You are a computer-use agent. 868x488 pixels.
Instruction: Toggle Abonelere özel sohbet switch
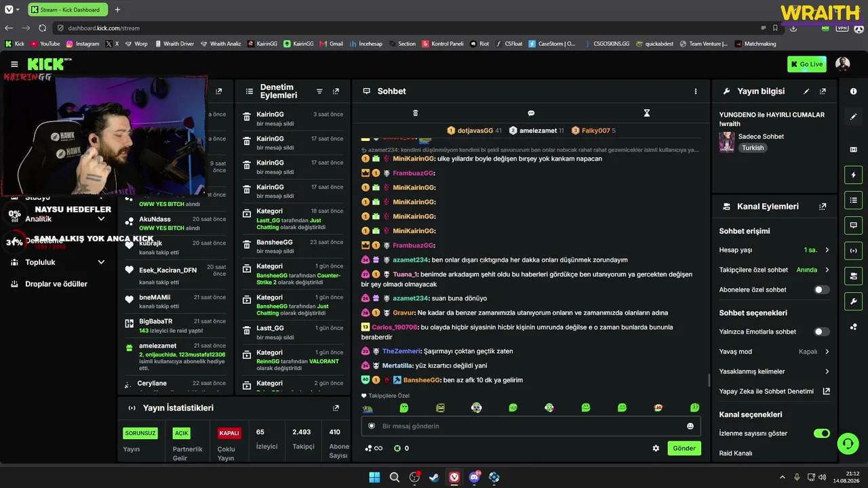click(x=821, y=290)
